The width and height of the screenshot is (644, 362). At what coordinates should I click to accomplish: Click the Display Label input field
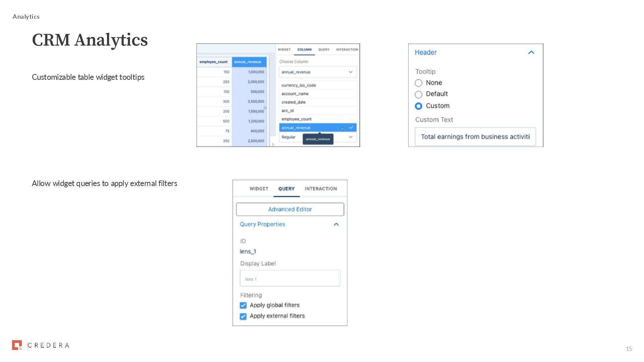coord(290,279)
